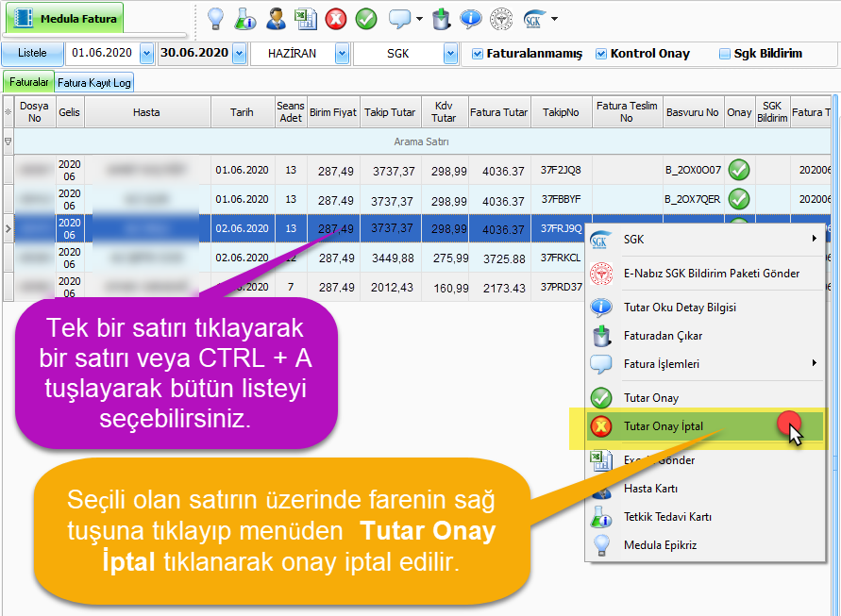Choose Tutar Onay in the context menu
Image resolution: width=841 pixels, height=616 pixels.
[705, 398]
